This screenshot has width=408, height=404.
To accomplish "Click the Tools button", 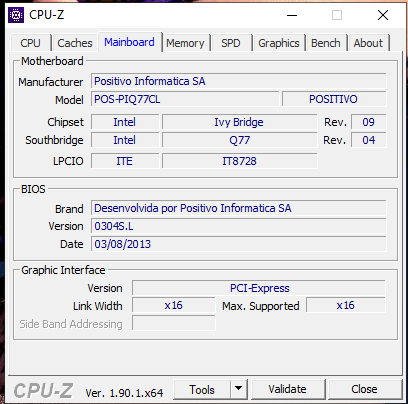I will click(202, 389).
